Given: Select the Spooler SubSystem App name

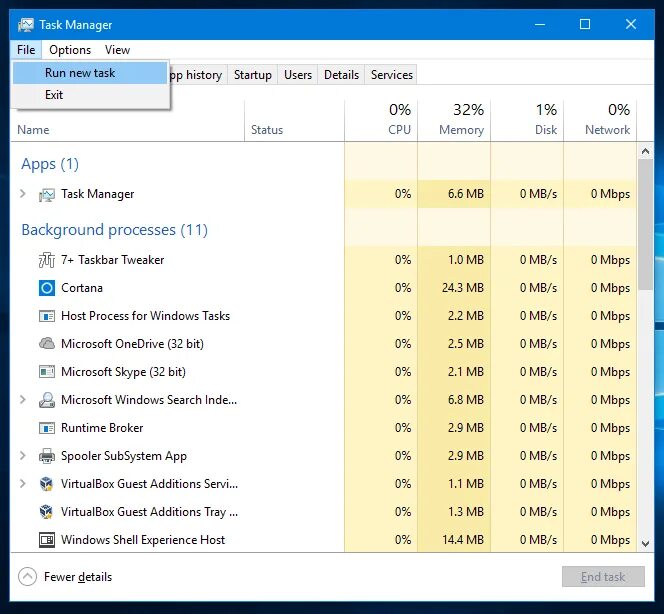Looking at the screenshot, I should [124, 456].
